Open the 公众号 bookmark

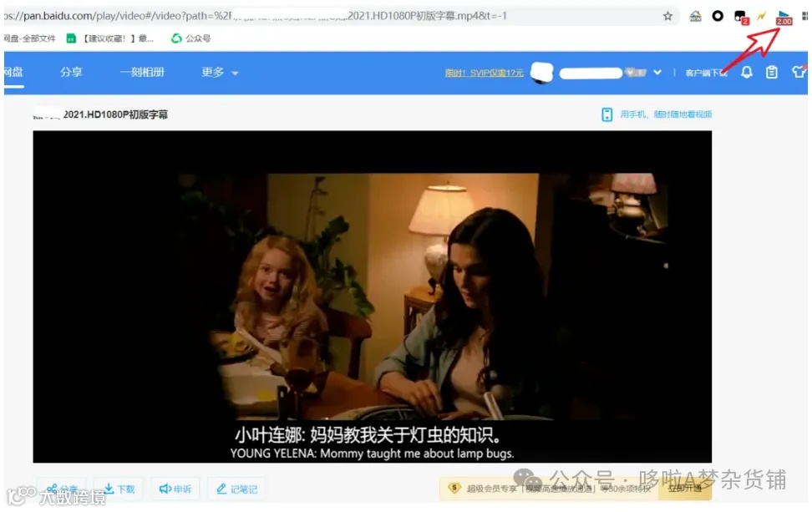[191, 38]
